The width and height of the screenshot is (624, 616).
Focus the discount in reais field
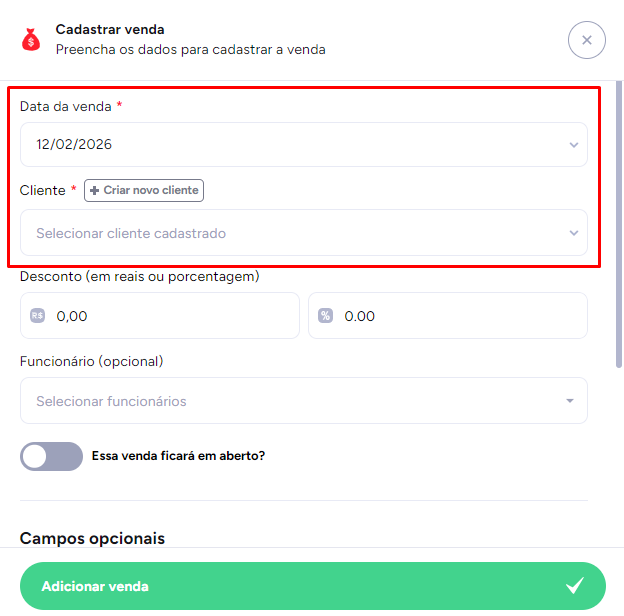coord(170,316)
